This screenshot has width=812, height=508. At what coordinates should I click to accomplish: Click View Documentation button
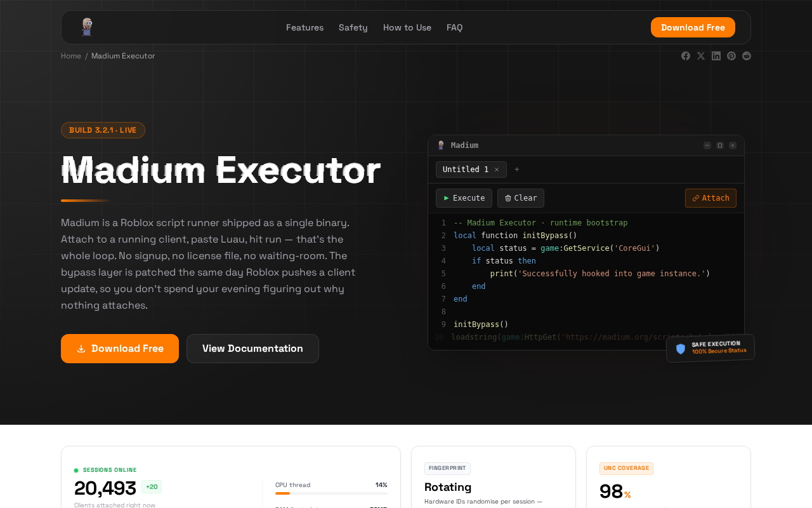click(252, 349)
